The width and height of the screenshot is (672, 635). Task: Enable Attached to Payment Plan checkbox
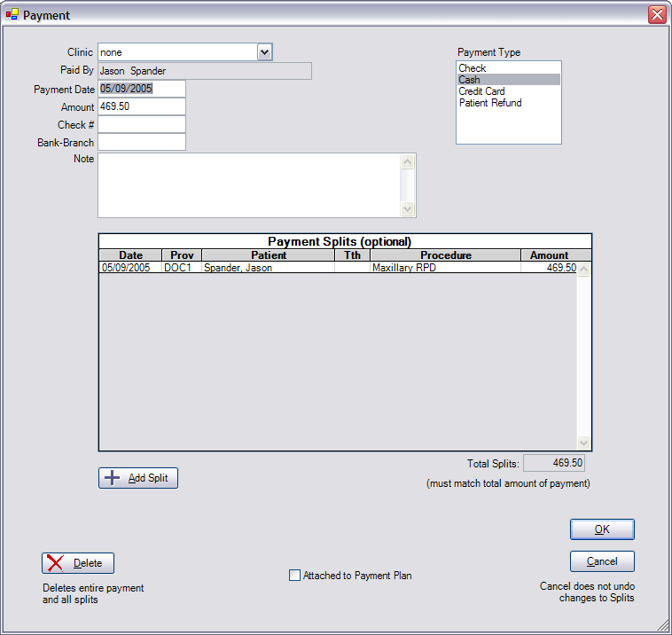[x=295, y=576]
